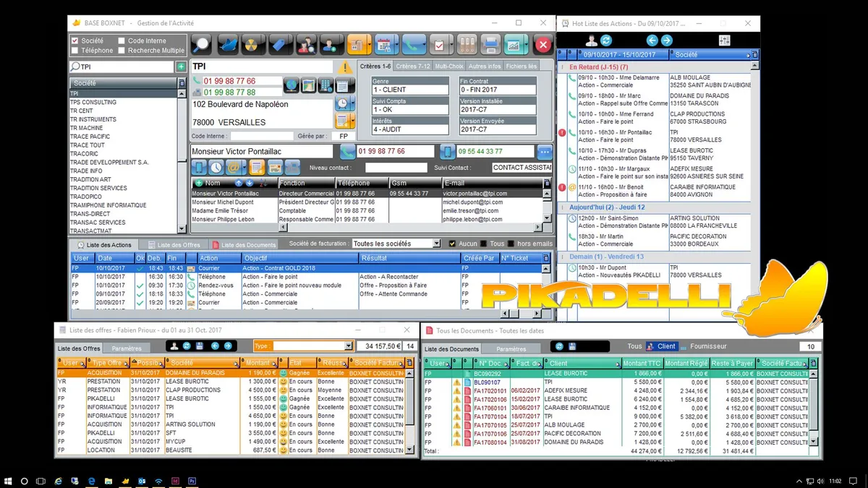Select the Fournisseur filter in documents window
Image resolution: width=868 pixels, height=488 pixels.
(708, 346)
